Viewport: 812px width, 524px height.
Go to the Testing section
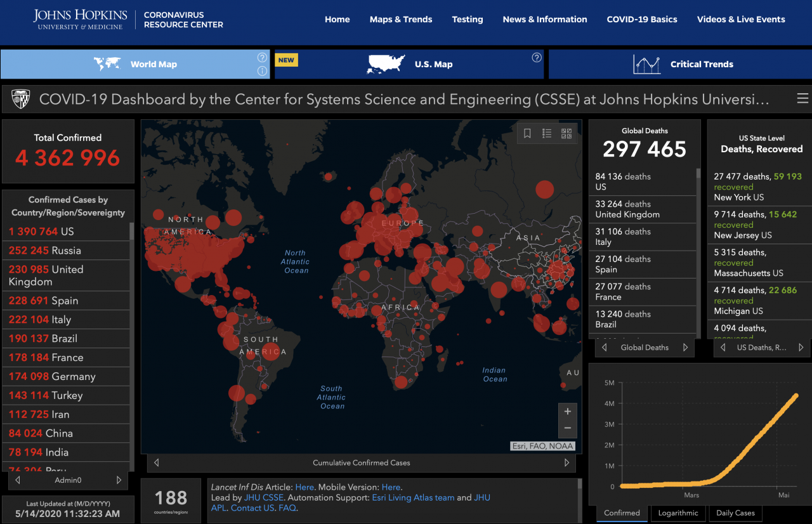tap(468, 19)
